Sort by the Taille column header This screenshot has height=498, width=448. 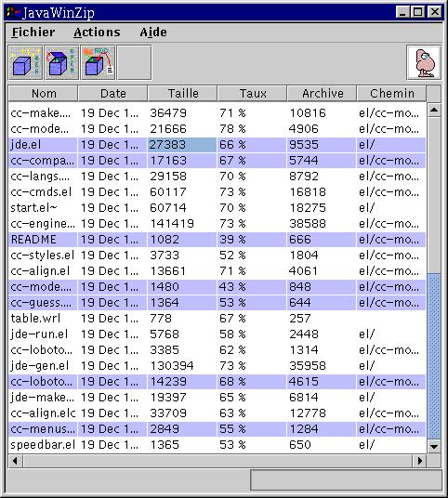click(183, 93)
